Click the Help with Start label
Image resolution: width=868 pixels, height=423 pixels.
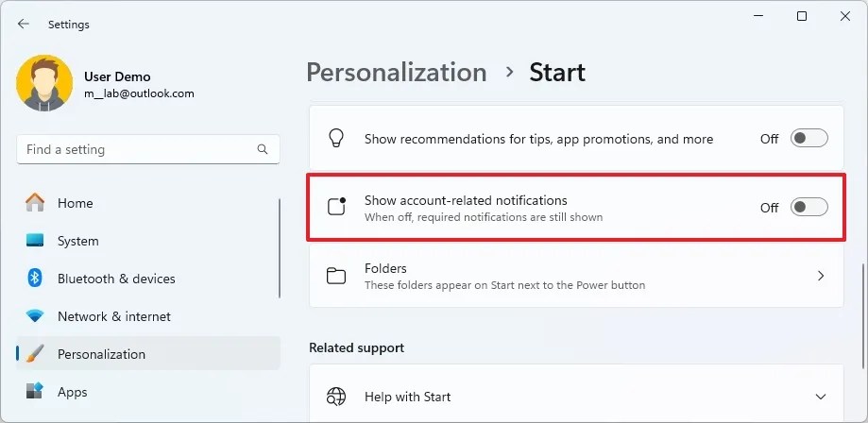[x=407, y=397]
